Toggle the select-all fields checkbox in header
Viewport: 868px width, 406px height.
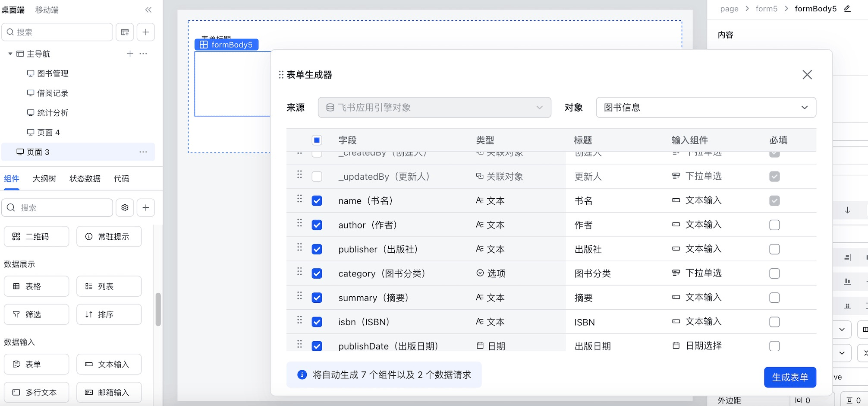pyautogui.click(x=317, y=140)
